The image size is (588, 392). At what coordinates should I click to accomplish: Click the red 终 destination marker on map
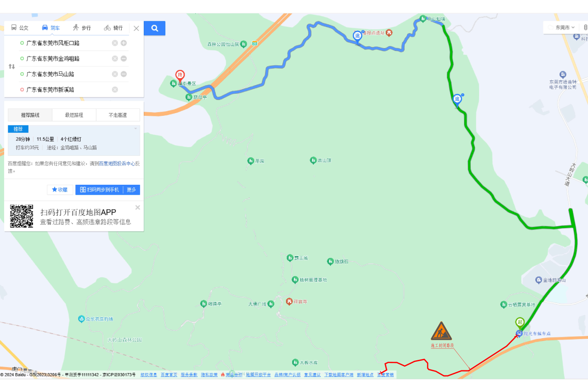pos(180,76)
